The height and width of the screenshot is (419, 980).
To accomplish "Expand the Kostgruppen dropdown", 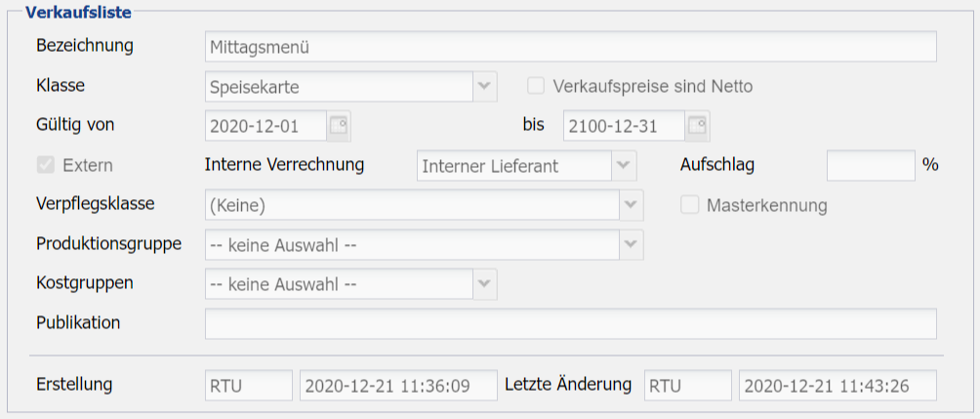I will tap(485, 284).
